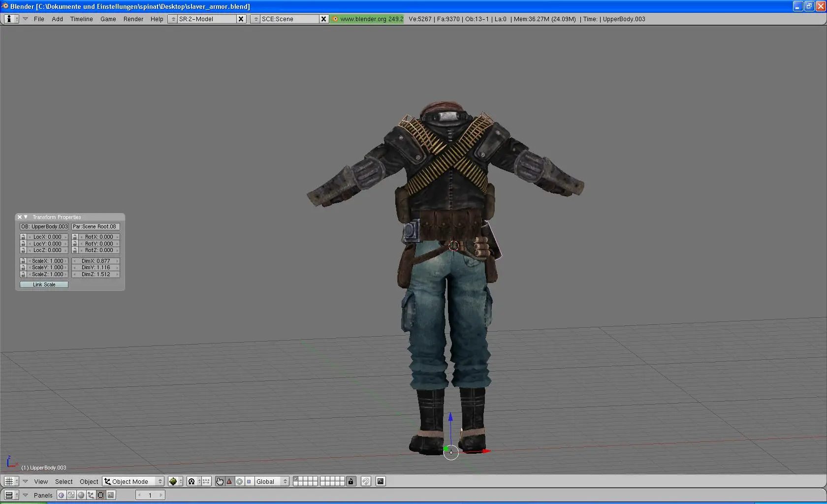Image resolution: width=827 pixels, height=504 pixels.
Task: Switch to Editing context icon
Action: (x=100, y=495)
